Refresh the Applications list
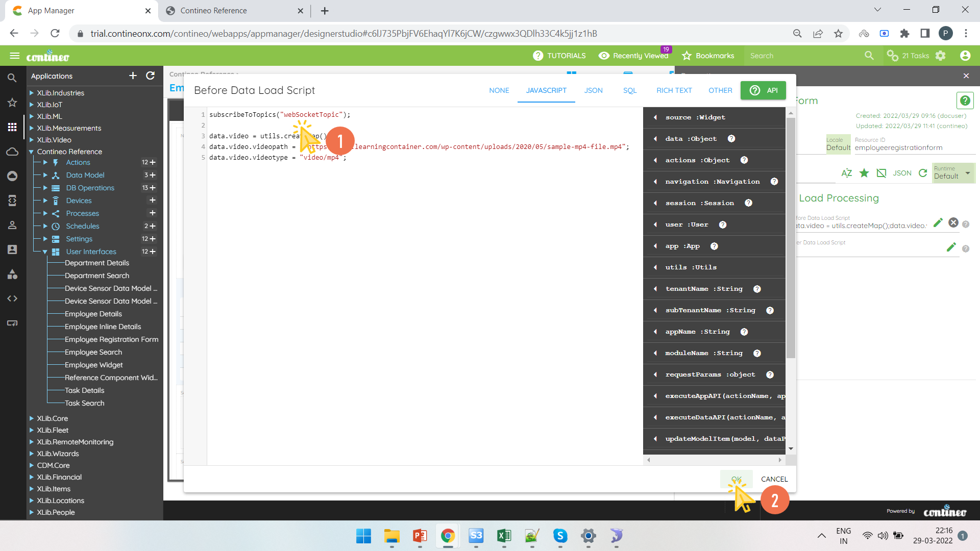 150,76
